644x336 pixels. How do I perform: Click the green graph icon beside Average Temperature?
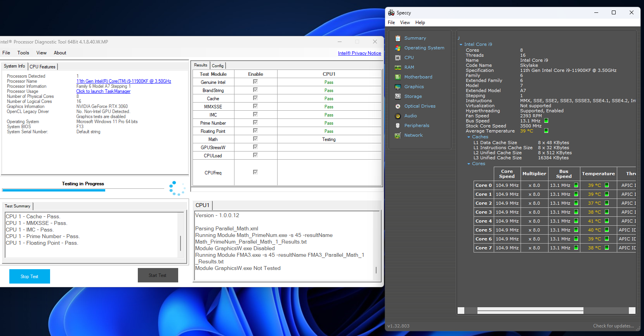(x=546, y=131)
